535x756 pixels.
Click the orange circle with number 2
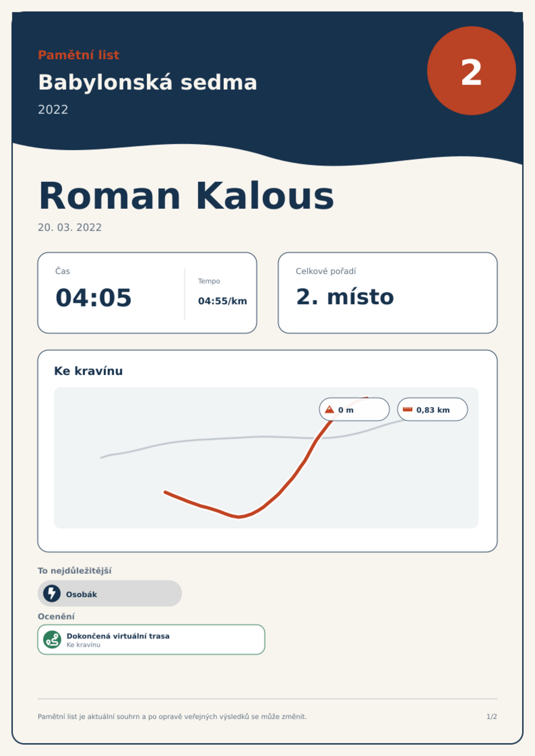471,71
